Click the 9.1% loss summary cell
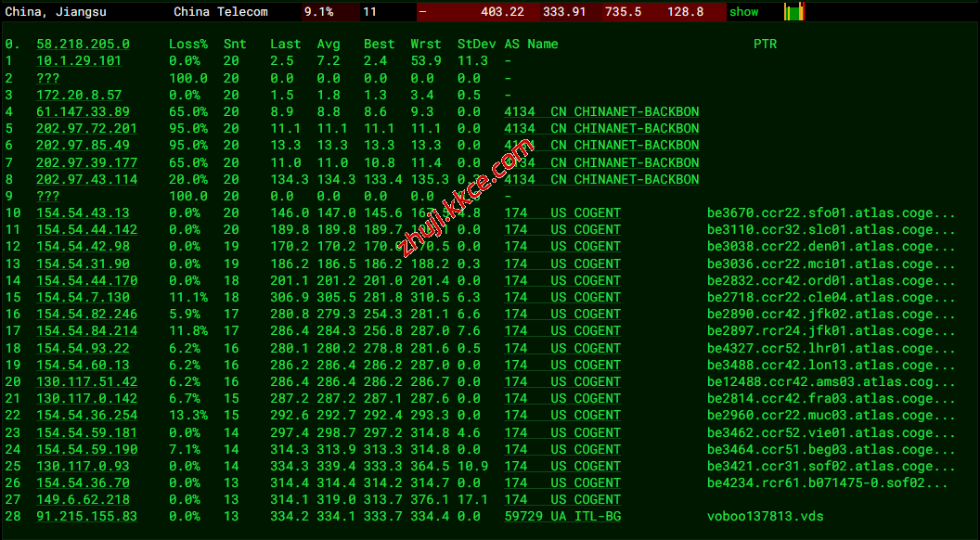 coord(317,12)
